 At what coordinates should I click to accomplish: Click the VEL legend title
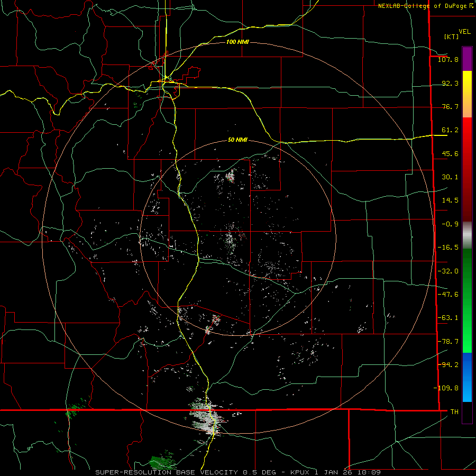click(465, 32)
